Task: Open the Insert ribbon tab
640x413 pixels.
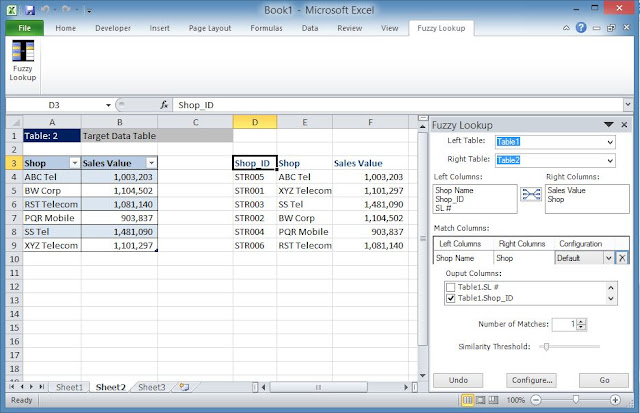Action: point(159,28)
